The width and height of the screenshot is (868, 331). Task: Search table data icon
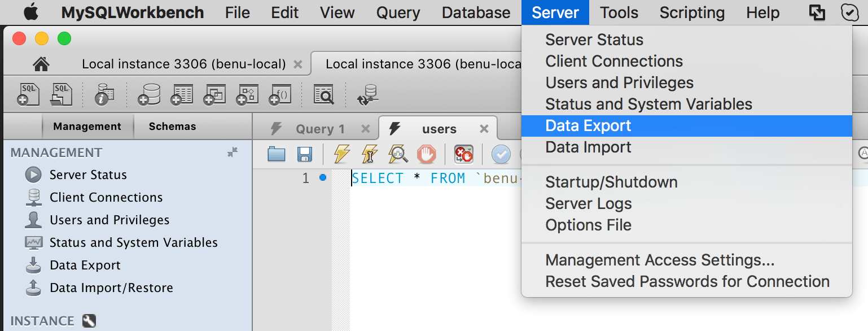tap(324, 94)
